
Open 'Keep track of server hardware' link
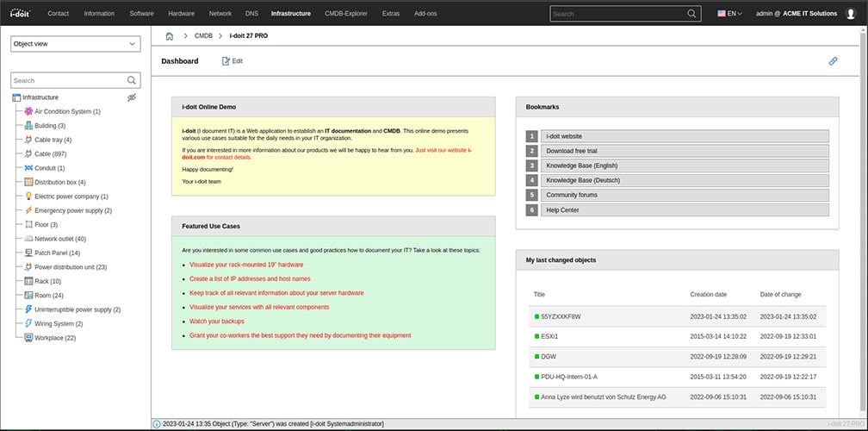[276, 293]
